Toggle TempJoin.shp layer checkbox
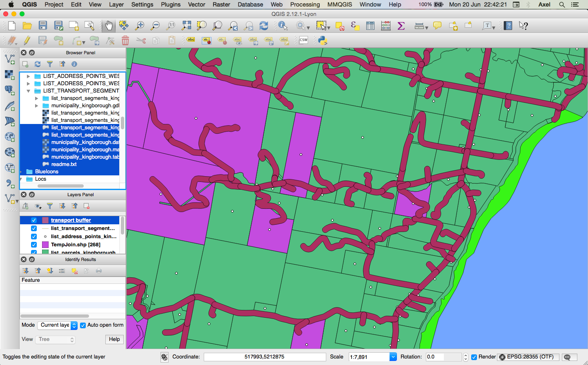This screenshot has height=365, width=588. tap(34, 245)
